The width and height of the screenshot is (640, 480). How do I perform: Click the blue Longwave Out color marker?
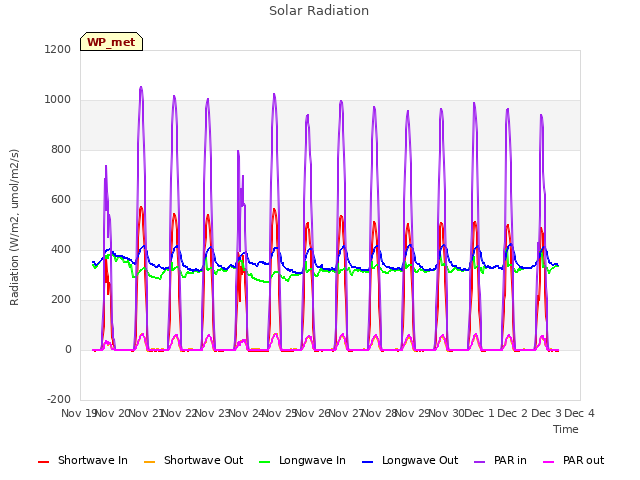367,462
